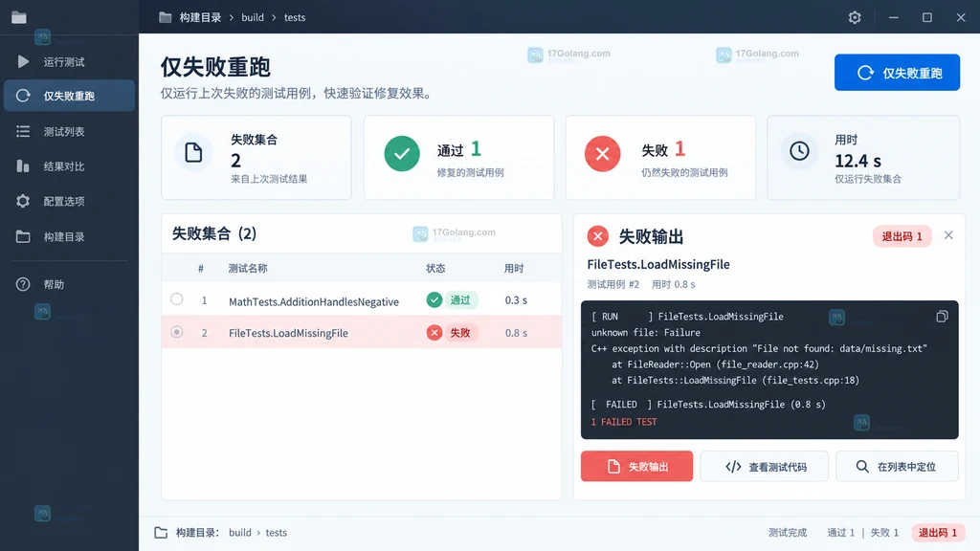Open 构建目录 in the sidebar

[x=69, y=237]
